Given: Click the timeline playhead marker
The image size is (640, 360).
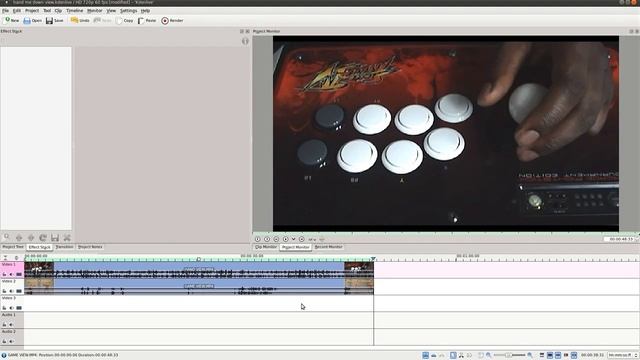Looking at the screenshot, I should pyautogui.click(x=373, y=259).
